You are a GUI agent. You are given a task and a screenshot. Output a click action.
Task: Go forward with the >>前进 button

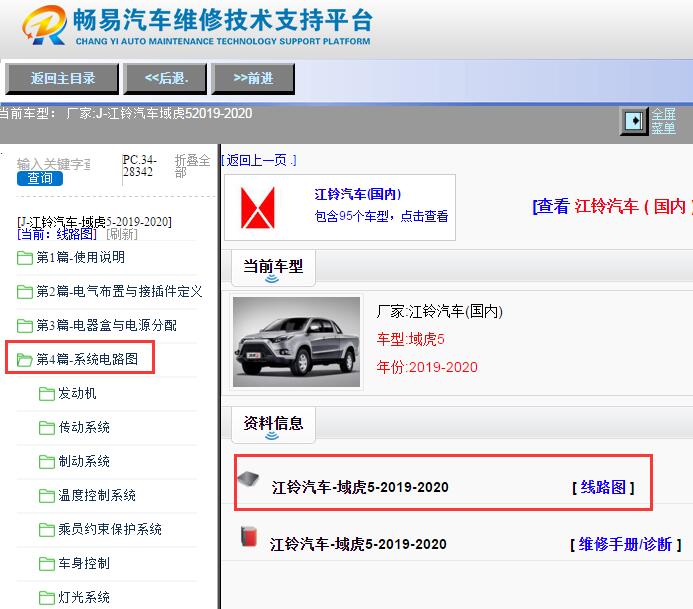[x=253, y=79]
